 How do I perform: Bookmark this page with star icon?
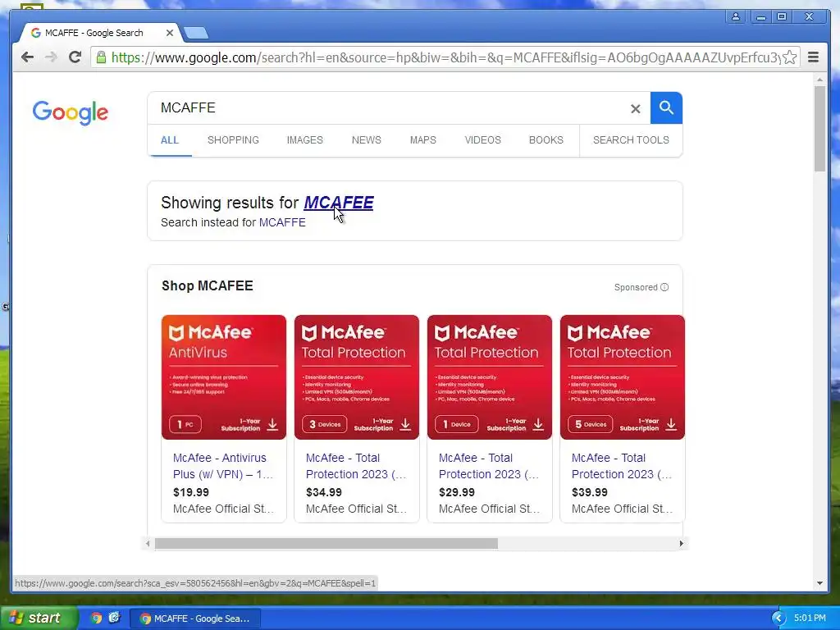790,57
